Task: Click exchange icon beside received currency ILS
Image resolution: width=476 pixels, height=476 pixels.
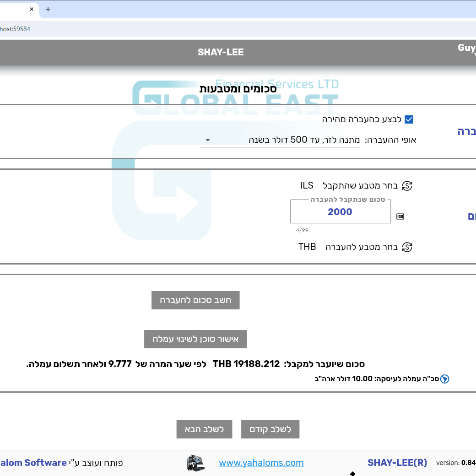Action: (x=407, y=186)
